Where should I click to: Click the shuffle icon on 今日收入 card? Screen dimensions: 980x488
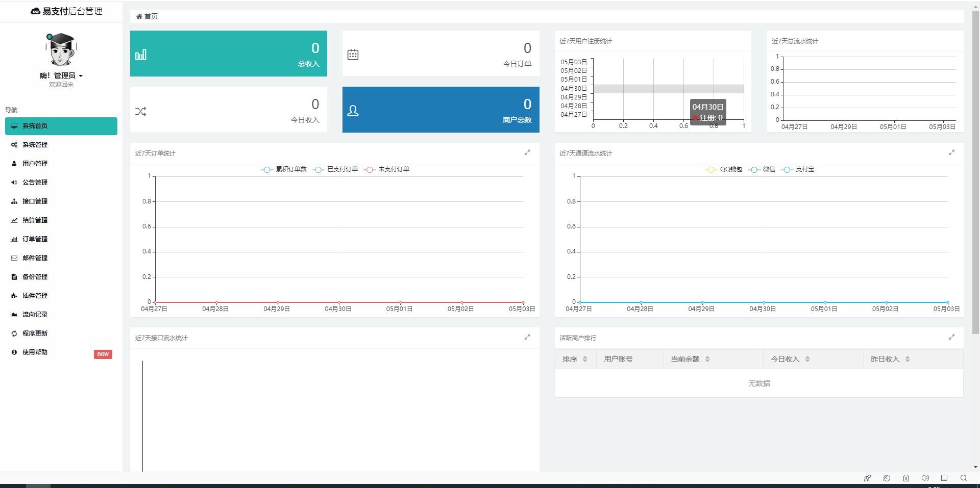point(141,111)
